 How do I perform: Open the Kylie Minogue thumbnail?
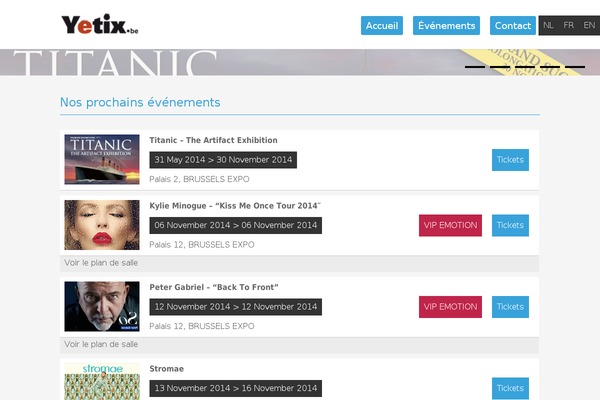tap(102, 225)
